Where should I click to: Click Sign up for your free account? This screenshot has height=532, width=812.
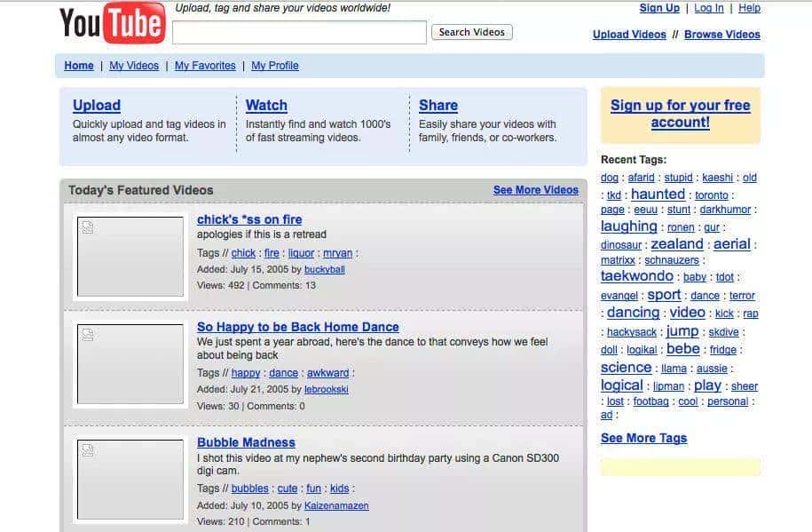680,114
